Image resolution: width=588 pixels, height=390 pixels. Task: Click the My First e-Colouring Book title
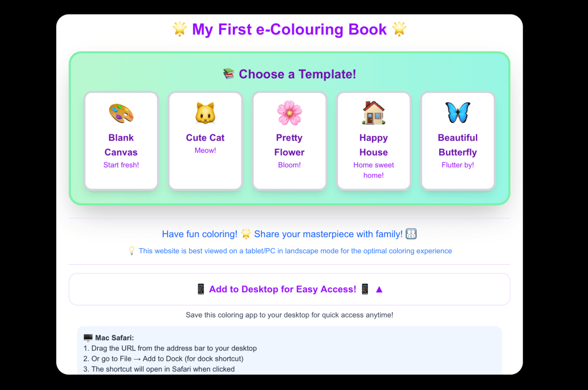(289, 29)
